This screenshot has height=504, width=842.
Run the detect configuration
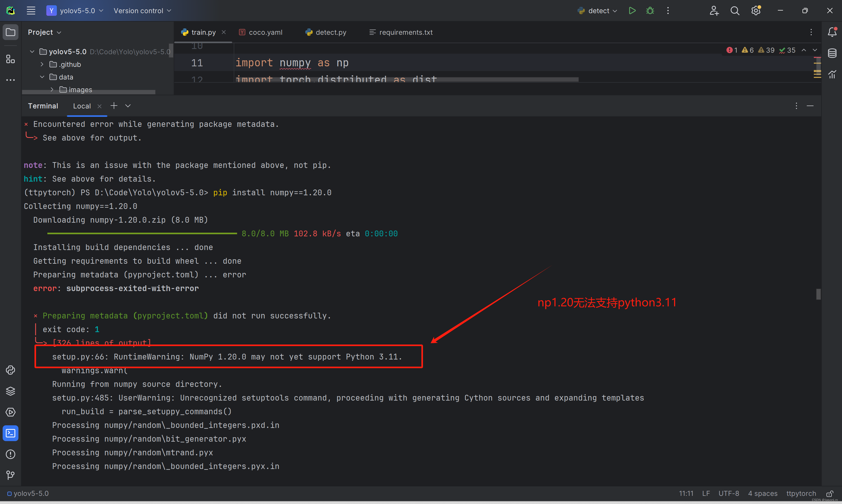click(x=632, y=11)
